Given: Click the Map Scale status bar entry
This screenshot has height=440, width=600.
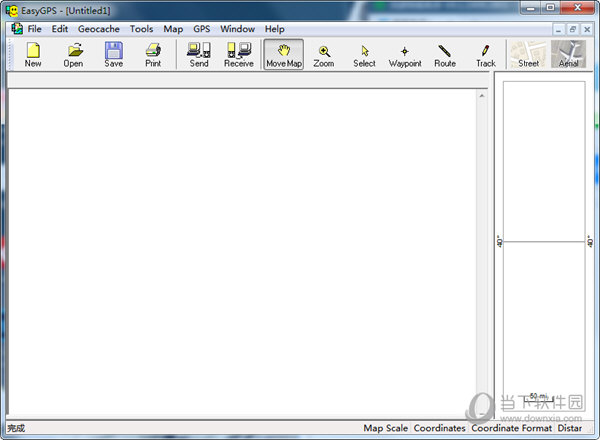Looking at the screenshot, I should coord(386,428).
